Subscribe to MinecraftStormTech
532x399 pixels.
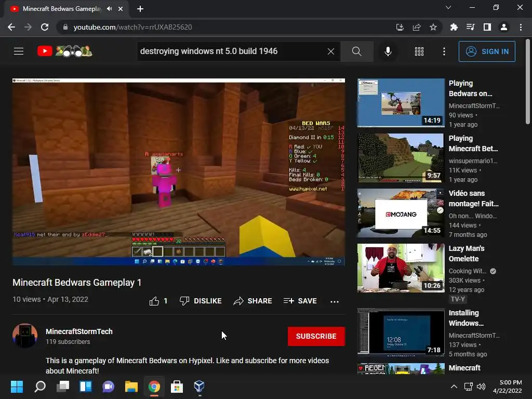coord(316,336)
